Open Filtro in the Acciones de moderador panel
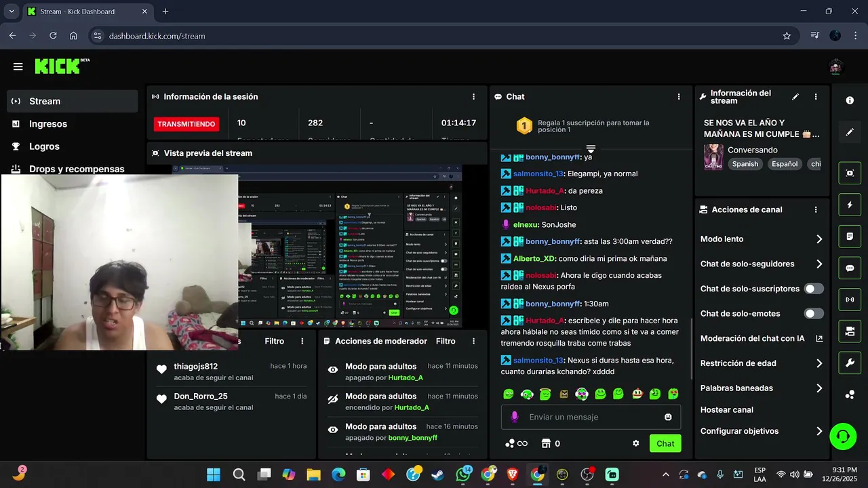This screenshot has width=868, height=488. [x=446, y=342]
